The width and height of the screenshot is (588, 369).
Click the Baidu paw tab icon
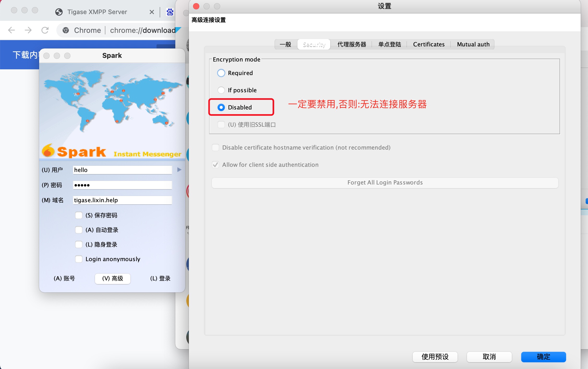tap(170, 12)
